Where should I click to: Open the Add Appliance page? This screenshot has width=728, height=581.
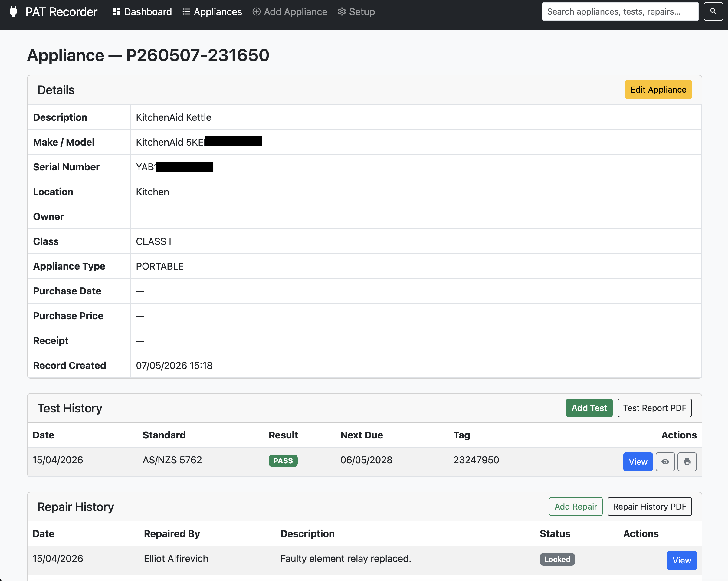(290, 11)
